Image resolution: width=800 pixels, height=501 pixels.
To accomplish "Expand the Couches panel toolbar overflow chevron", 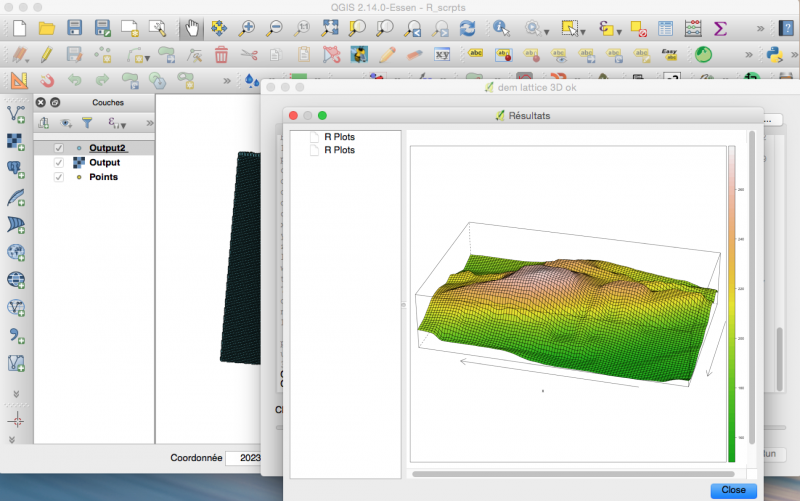I will point(148,123).
